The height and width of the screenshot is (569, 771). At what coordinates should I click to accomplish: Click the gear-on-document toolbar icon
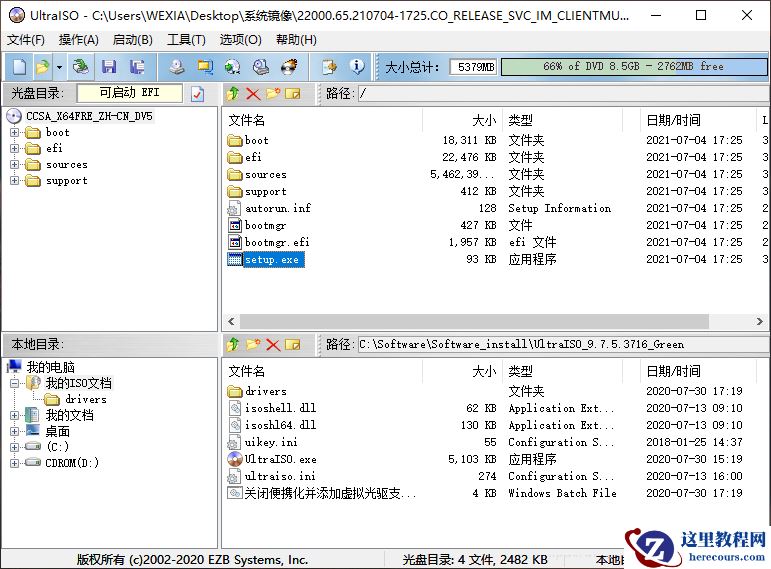[x=329, y=66]
